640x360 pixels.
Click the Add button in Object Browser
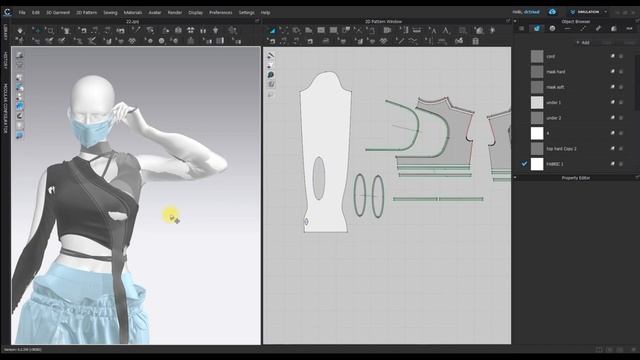[583, 42]
